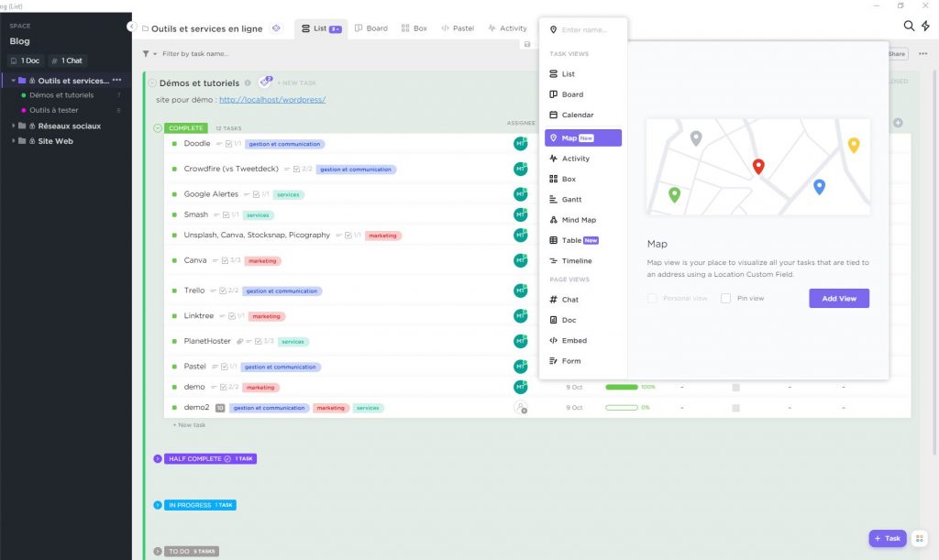Screen dimensions: 939x560
Task: Click the 1 Doc button in sidebar
Action: (26, 60)
